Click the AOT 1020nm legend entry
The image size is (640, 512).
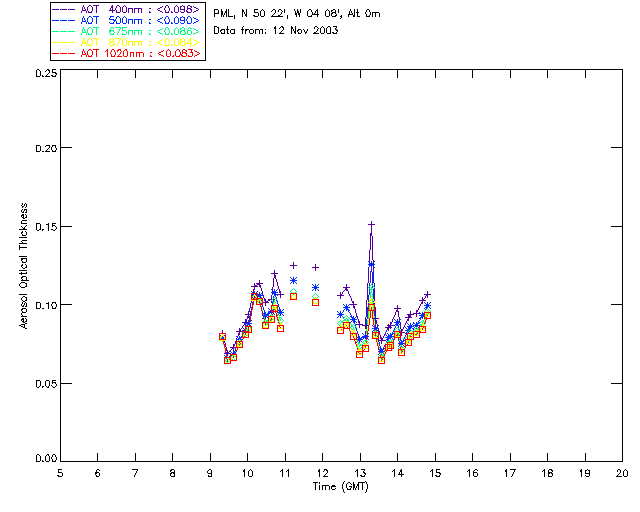point(126,53)
